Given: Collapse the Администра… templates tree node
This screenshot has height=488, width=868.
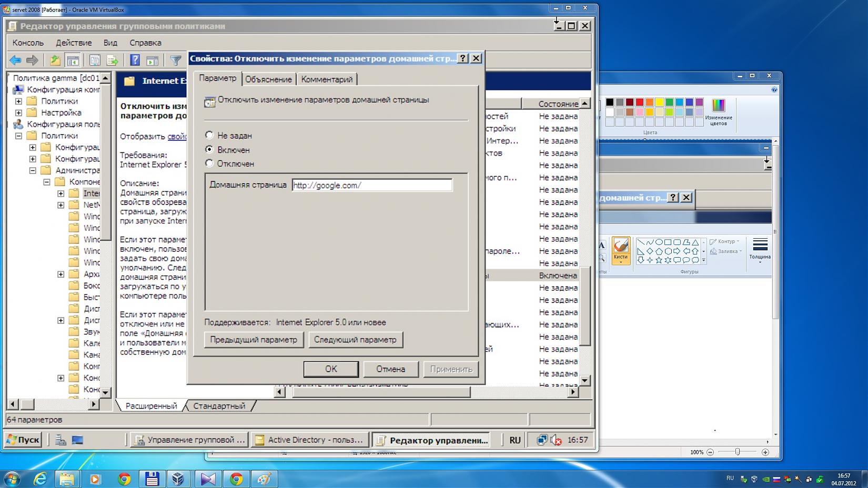Looking at the screenshot, I should [33, 170].
